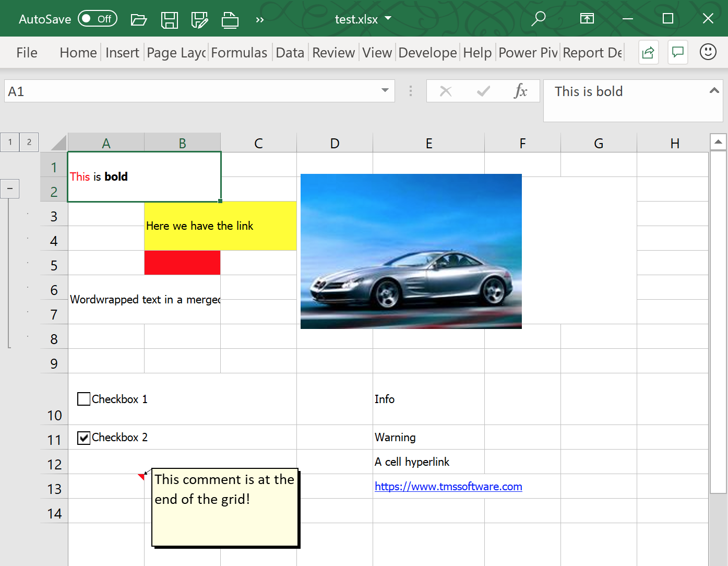Screen dimensions: 728x566
Task: Check the Checkbox 1 box
Action: tap(83, 399)
